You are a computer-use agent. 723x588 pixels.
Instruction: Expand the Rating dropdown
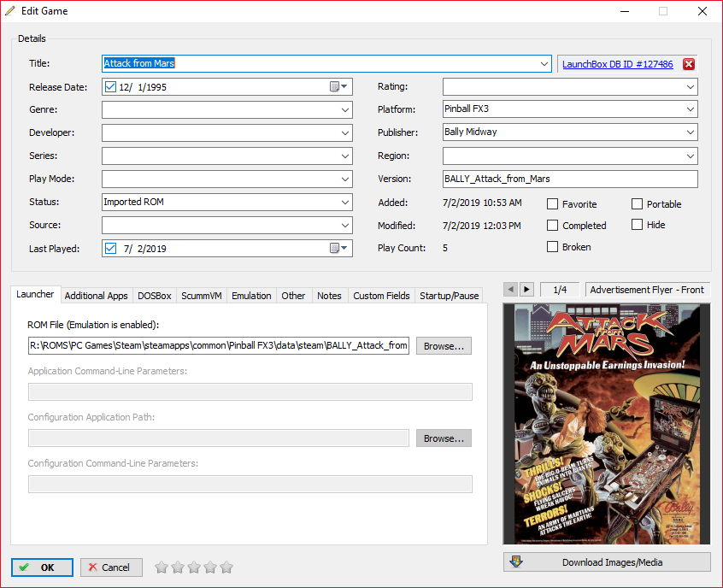[x=691, y=86]
